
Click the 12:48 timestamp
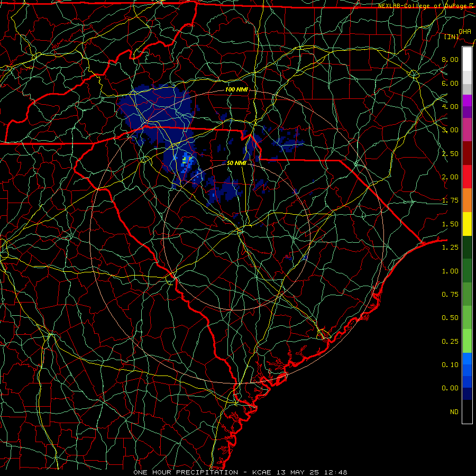point(335,472)
